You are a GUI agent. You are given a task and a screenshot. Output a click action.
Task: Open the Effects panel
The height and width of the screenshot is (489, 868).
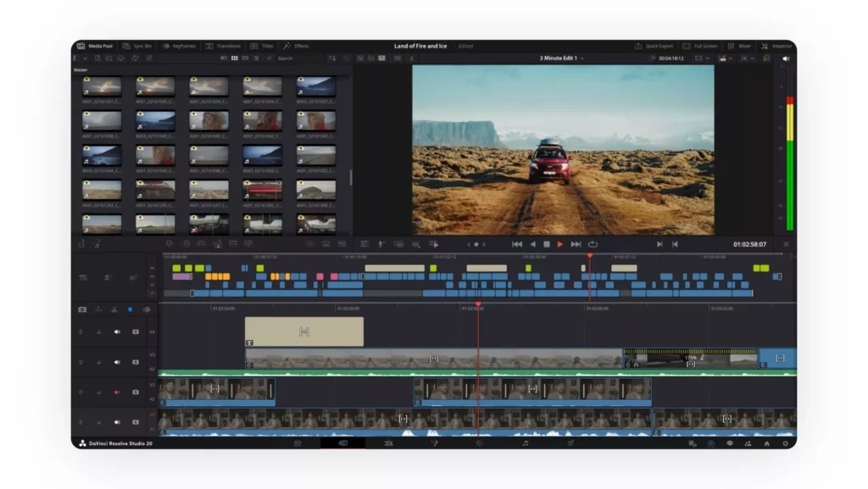[x=296, y=46]
